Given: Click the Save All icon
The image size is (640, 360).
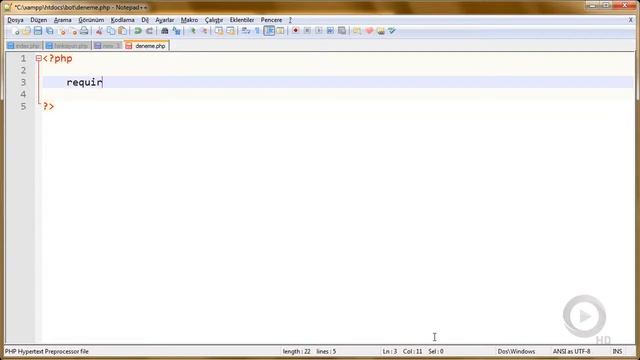Looking at the screenshot, I should [x=49, y=31].
